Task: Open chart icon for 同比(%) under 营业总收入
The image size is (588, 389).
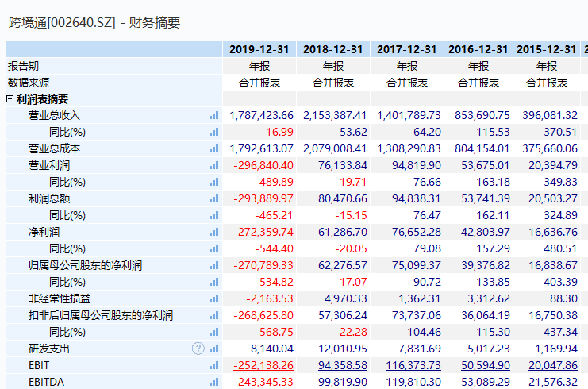Action: coord(214,132)
